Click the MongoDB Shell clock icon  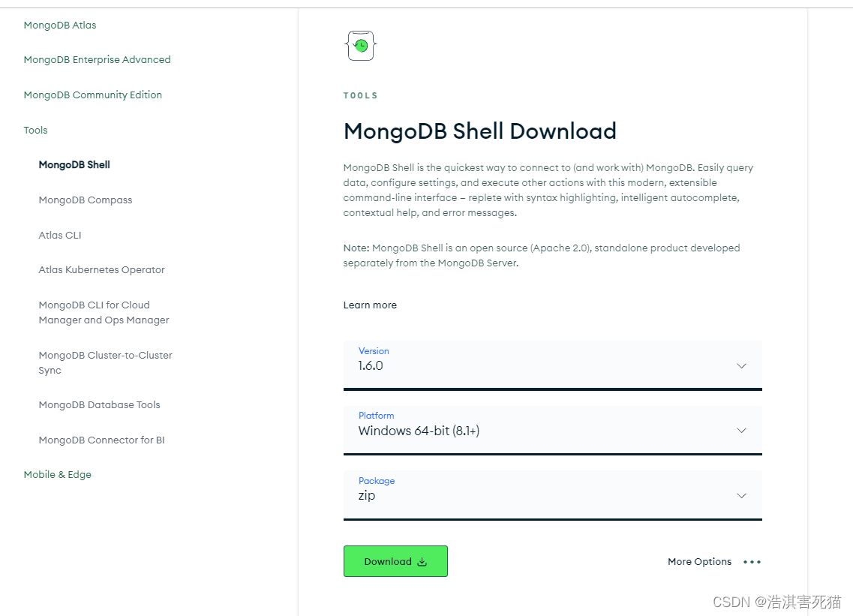(x=361, y=46)
